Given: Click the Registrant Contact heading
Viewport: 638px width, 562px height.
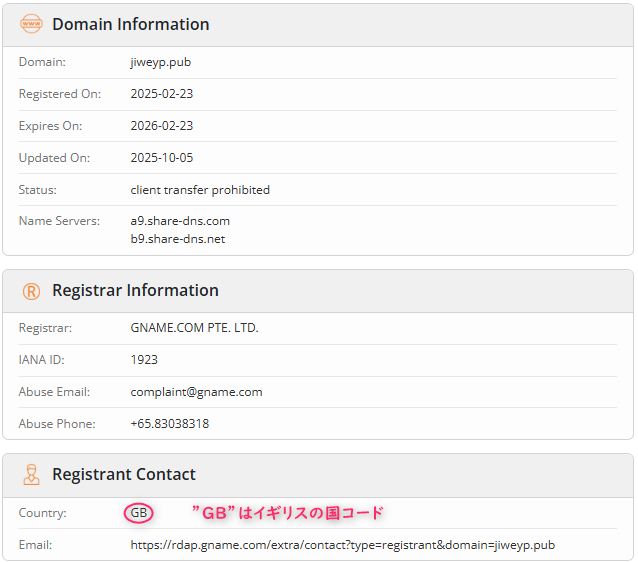Looking at the screenshot, I should (x=124, y=475).
